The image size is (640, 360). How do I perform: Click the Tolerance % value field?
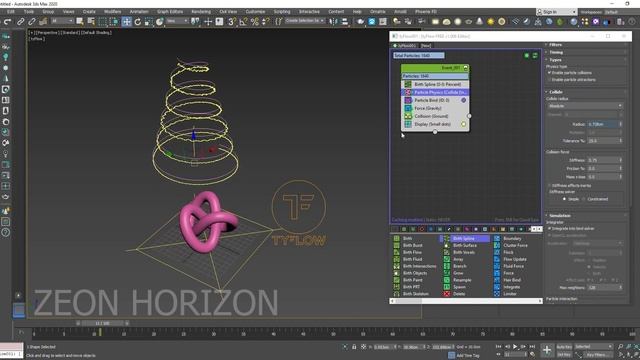(x=605, y=140)
